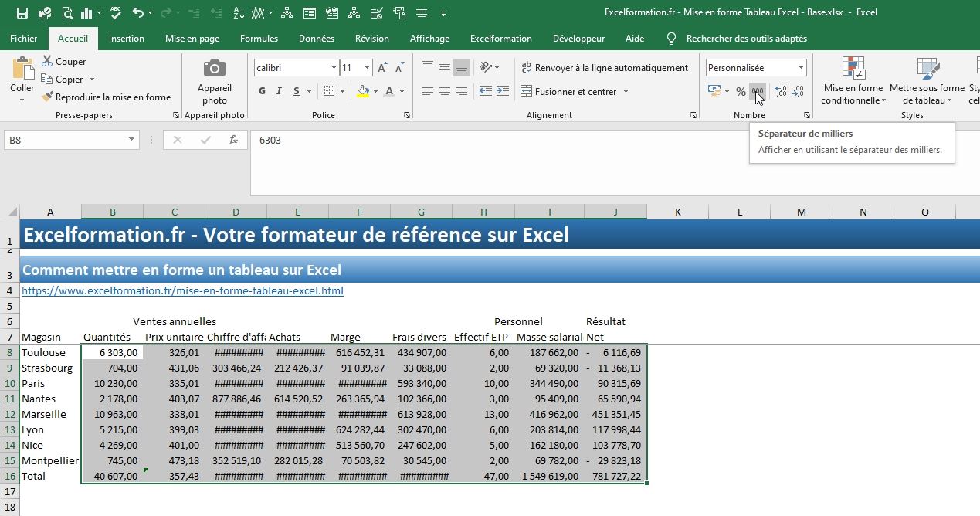This screenshot has height=516, width=980.
Task: Decrease the font size with the small A
Action: 399,68
